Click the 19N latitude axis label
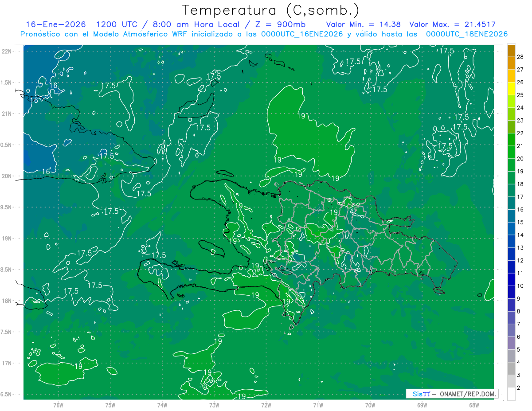The width and height of the screenshot is (532, 411). coord(7,238)
